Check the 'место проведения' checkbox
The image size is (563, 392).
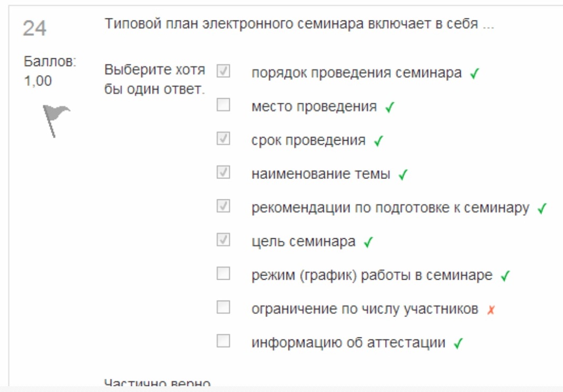pyautogui.click(x=224, y=105)
